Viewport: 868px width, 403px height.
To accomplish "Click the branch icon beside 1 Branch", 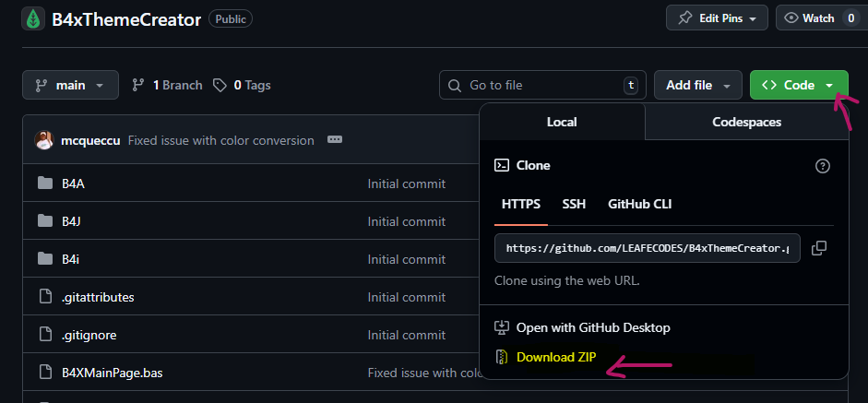I will coord(138,85).
